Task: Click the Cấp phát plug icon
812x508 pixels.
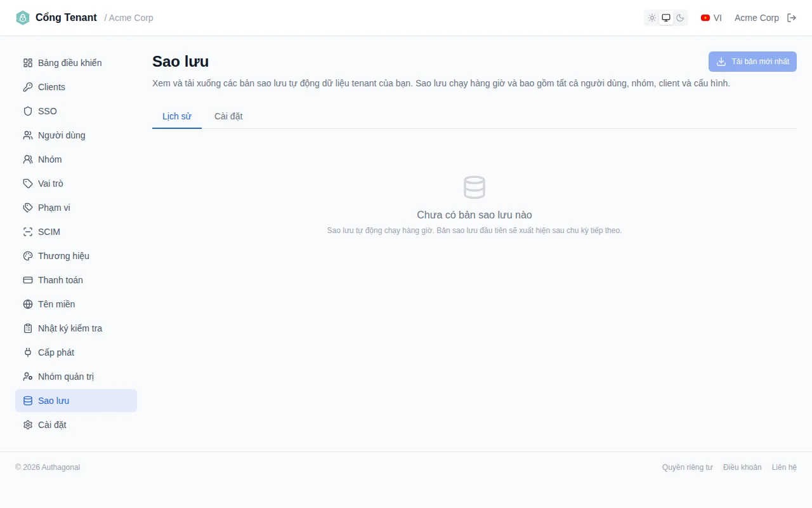Action: (28, 352)
